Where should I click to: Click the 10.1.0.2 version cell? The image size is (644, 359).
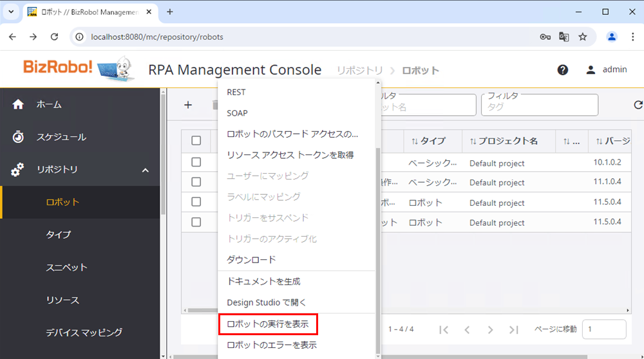pos(607,163)
